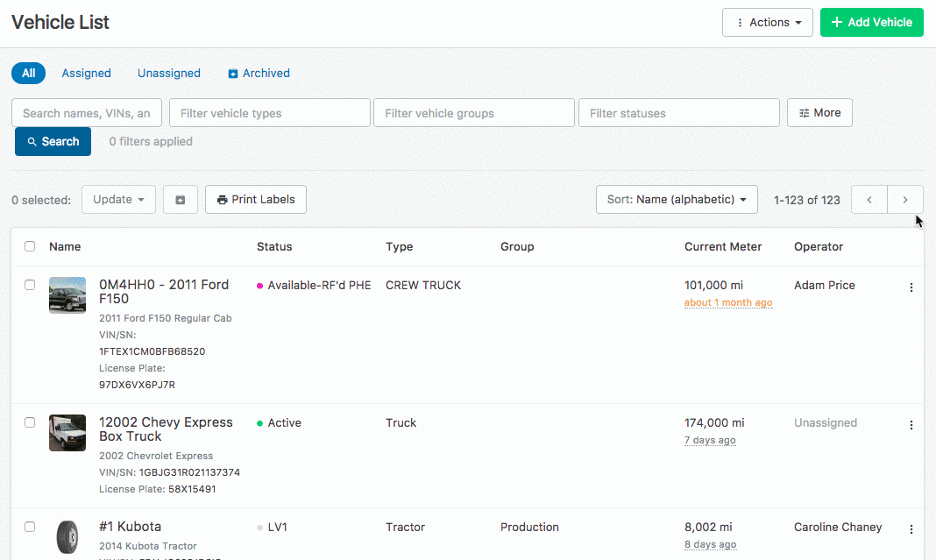936x560 pixels.
Task: Go to next page of vehicles
Action: click(905, 200)
